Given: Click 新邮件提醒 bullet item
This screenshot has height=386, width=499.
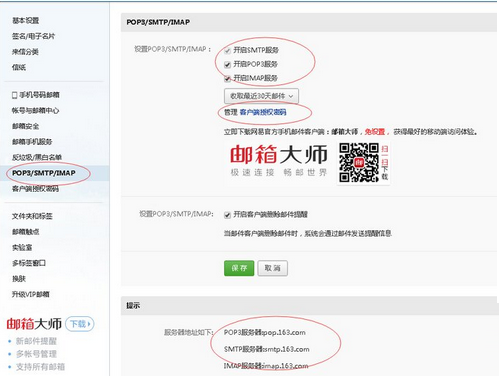Looking at the screenshot, I should [36, 341].
